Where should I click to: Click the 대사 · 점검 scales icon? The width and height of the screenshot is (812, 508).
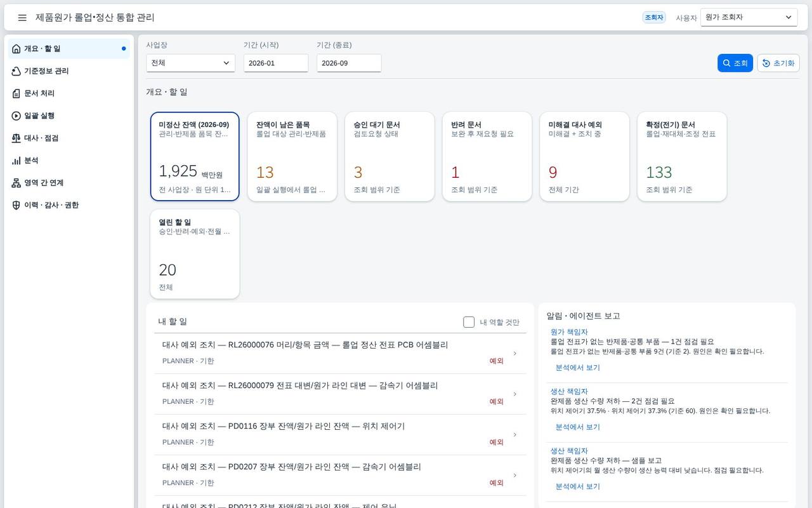[x=16, y=138]
